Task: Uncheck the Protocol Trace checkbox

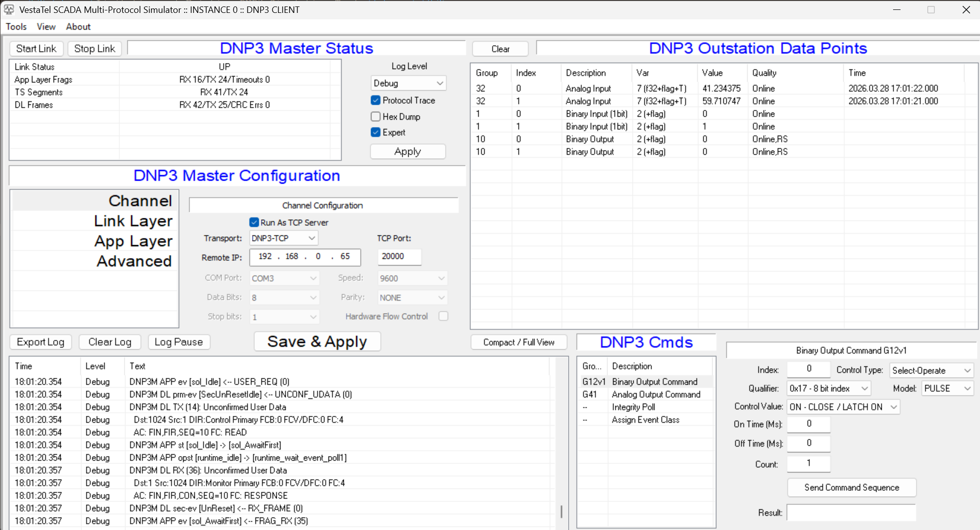Action: [x=376, y=100]
